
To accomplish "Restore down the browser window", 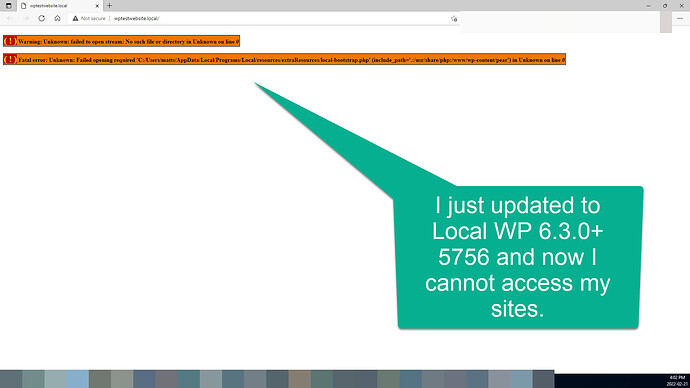I will click(665, 6).
